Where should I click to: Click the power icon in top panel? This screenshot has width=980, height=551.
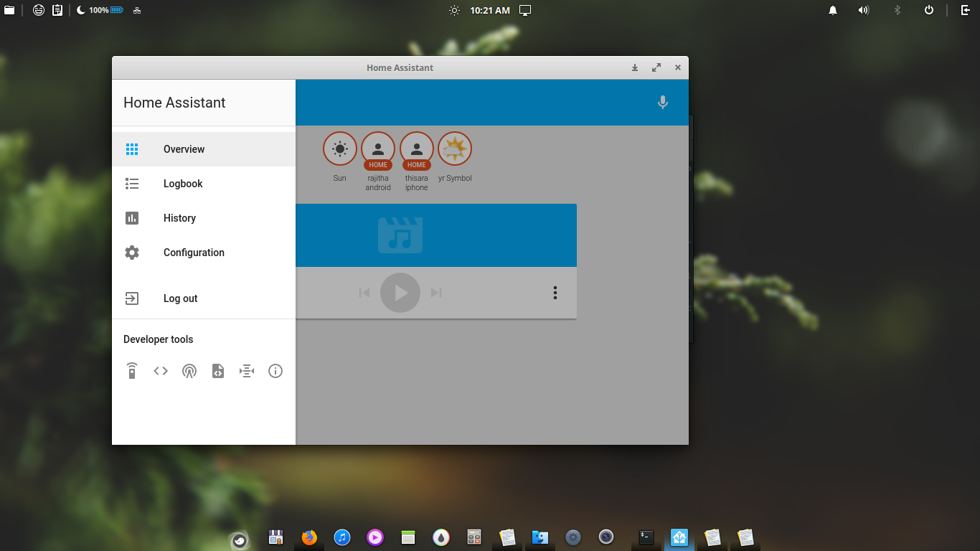click(x=929, y=10)
